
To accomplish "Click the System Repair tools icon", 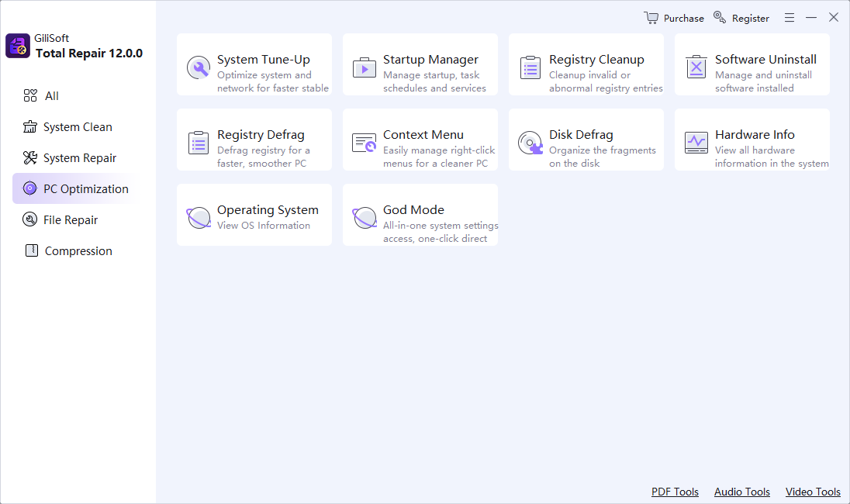I will coord(30,157).
